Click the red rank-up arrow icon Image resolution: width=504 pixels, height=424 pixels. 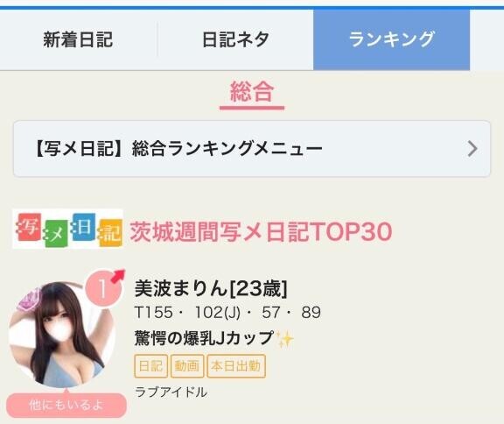pos(118,276)
